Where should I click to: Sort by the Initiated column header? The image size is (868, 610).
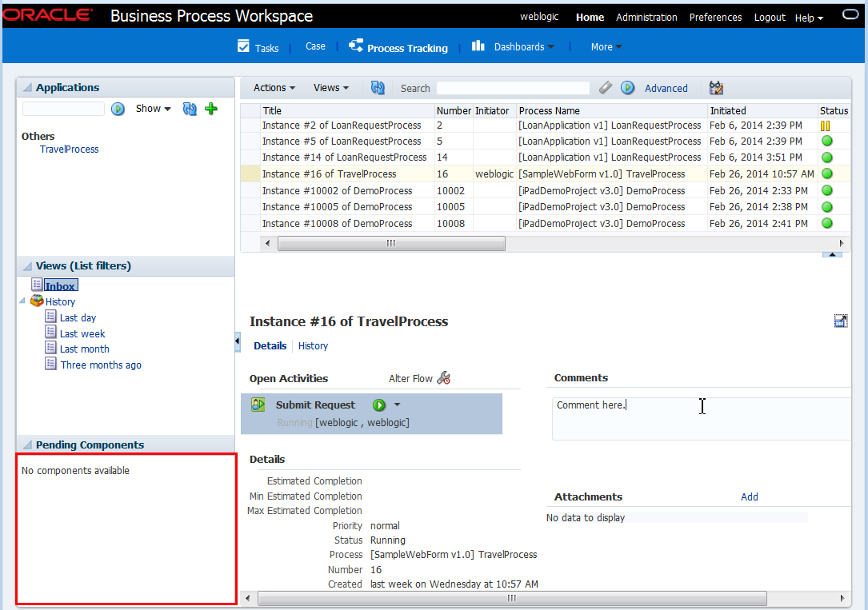[762, 110]
